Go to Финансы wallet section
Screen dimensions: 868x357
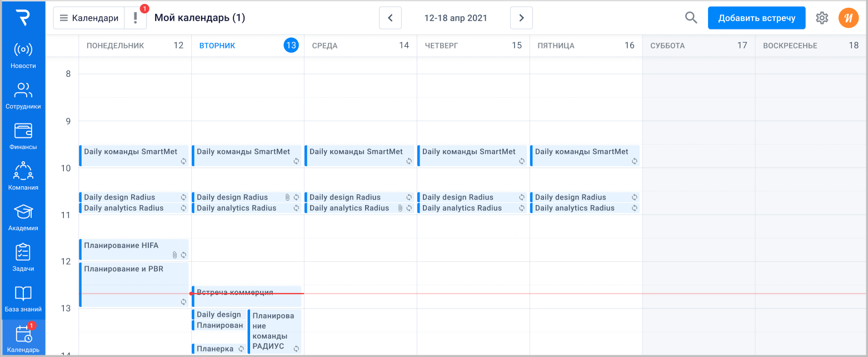[23, 136]
